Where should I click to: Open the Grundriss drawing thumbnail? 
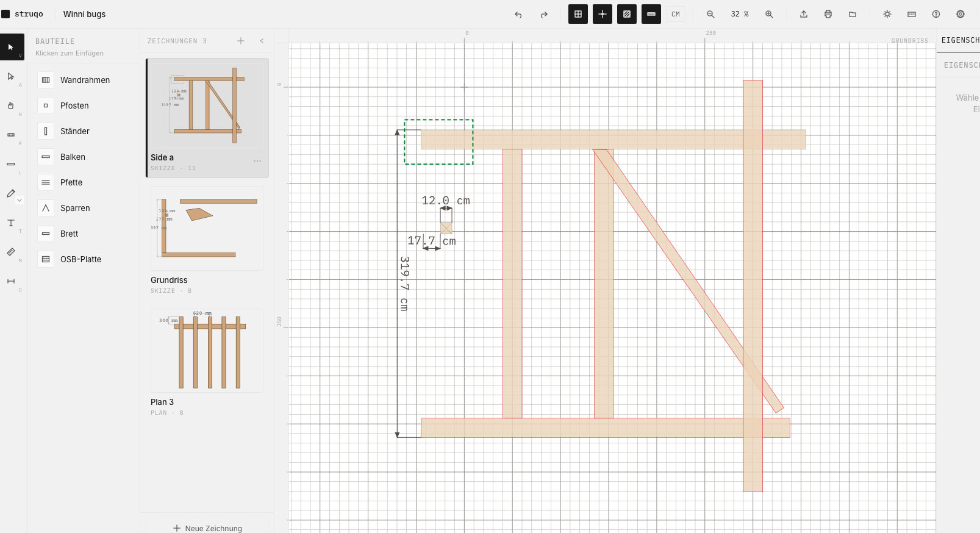[207, 228]
